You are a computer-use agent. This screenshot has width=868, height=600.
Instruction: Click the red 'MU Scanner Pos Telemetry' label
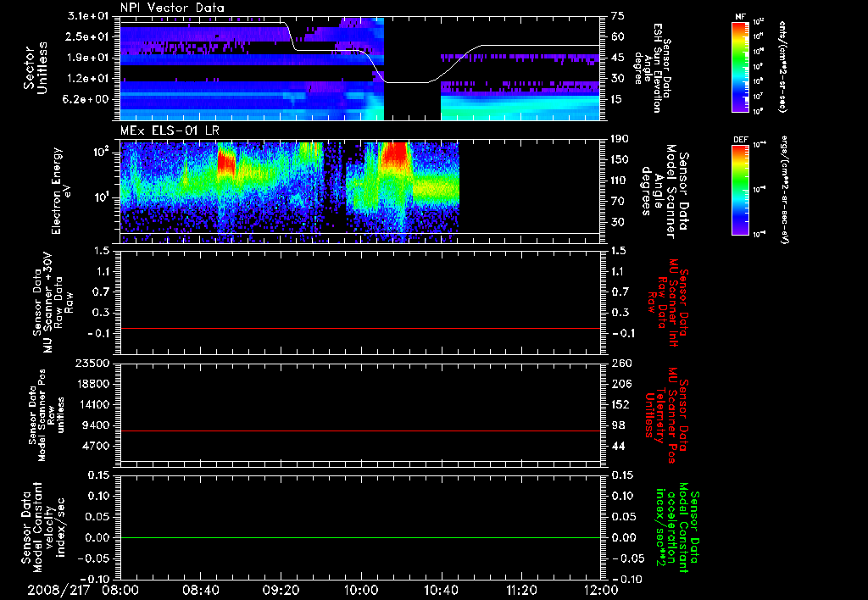pos(666,415)
